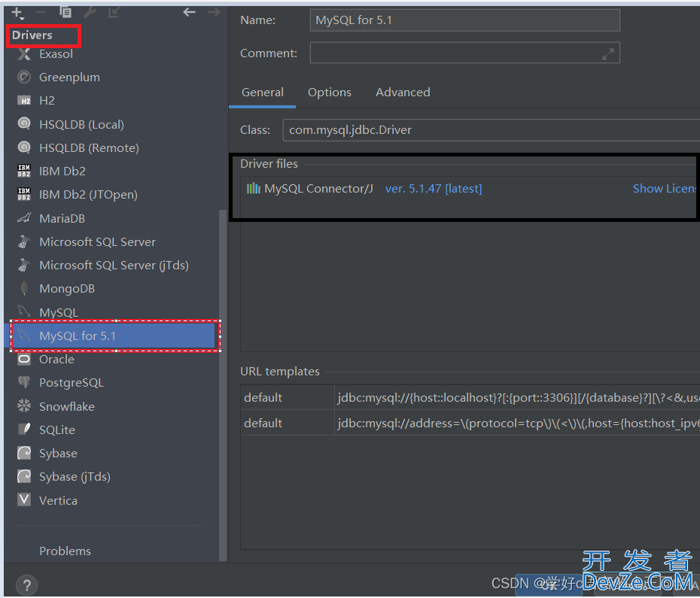Click the driver Name input field
Image resolution: width=700 pixels, height=598 pixels.
point(464,20)
